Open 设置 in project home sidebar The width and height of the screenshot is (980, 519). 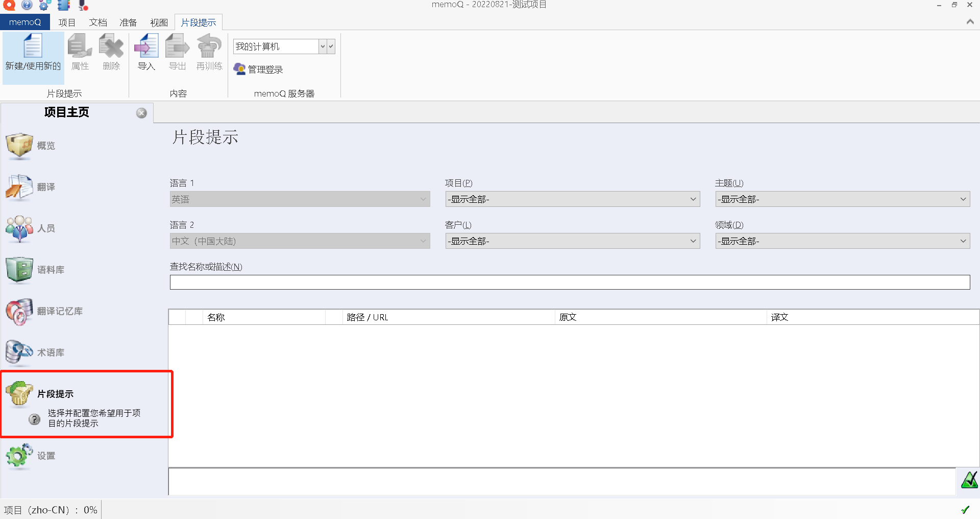point(31,456)
